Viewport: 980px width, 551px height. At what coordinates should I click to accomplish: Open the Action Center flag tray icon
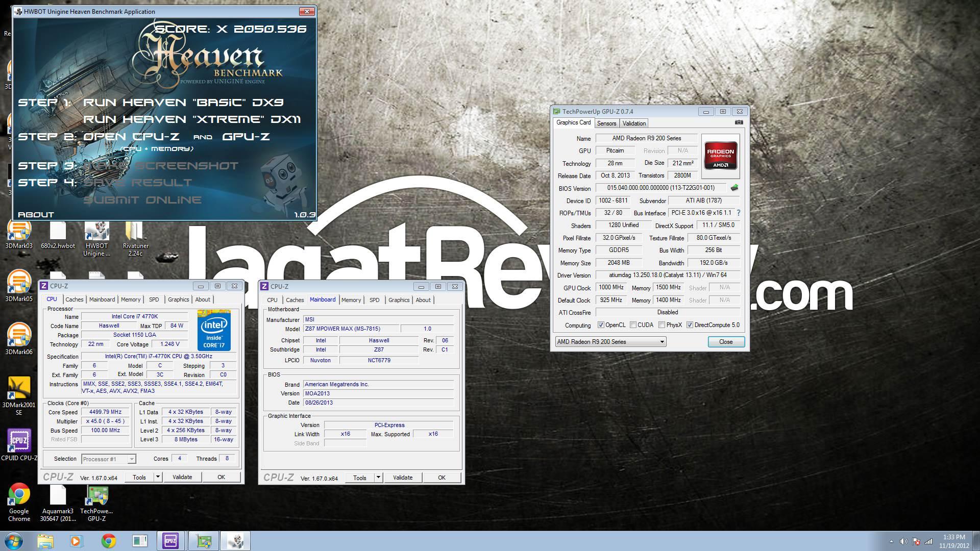pyautogui.click(x=916, y=541)
